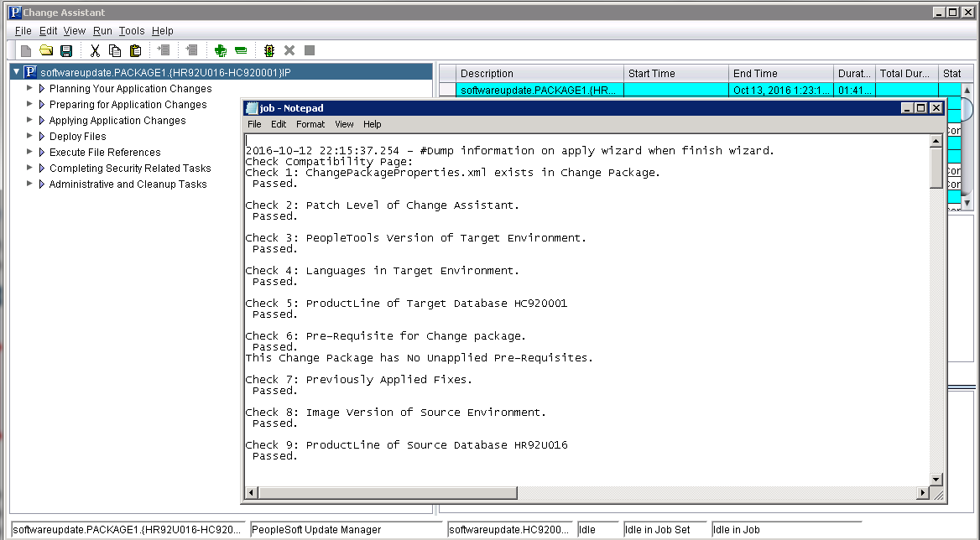Click the job table scrollbar up arrow
This screenshot has height=540, width=980.
[x=967, y=90]
